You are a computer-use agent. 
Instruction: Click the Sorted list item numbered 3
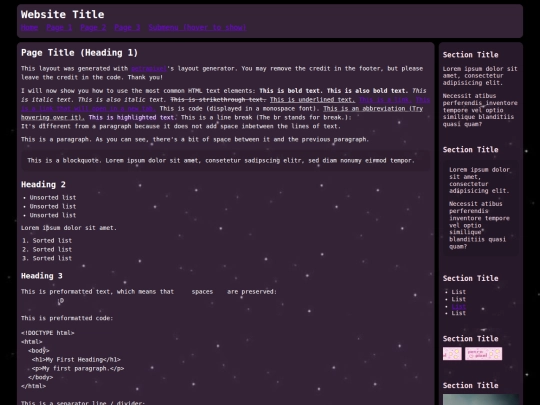pos(52,258)
